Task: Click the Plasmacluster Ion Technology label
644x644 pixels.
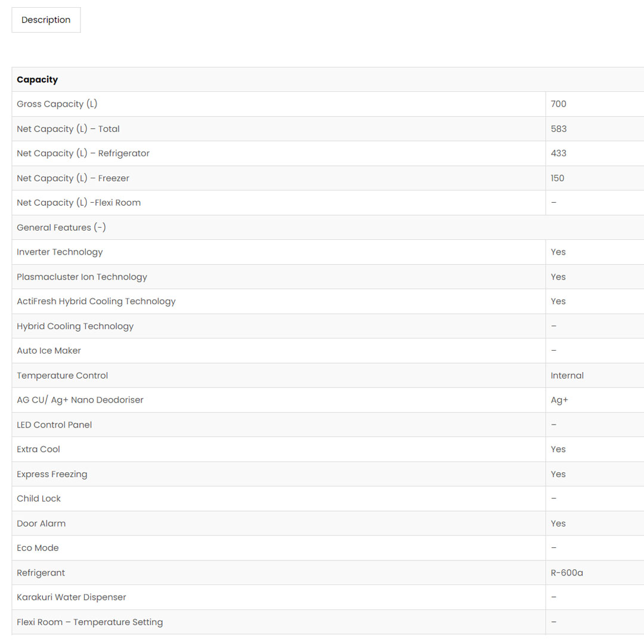Action: [x=82, y=277]
